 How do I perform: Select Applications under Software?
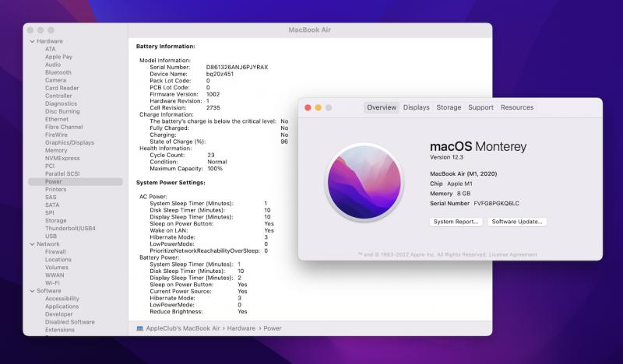click(62, 306)
